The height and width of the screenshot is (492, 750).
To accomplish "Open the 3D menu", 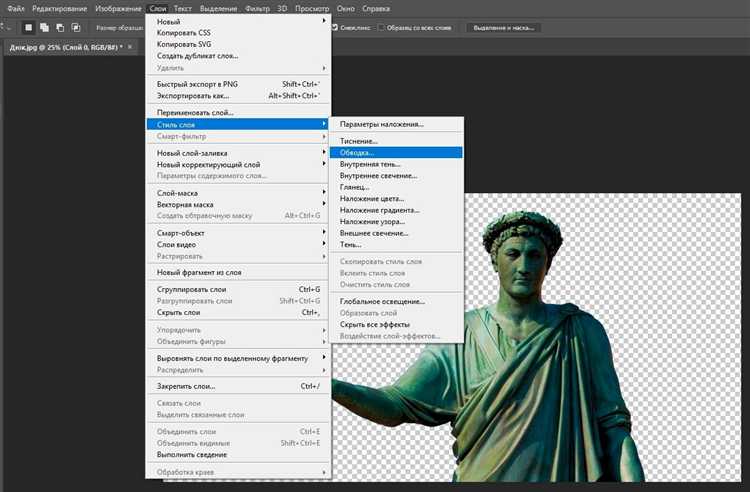I will 282,9.
